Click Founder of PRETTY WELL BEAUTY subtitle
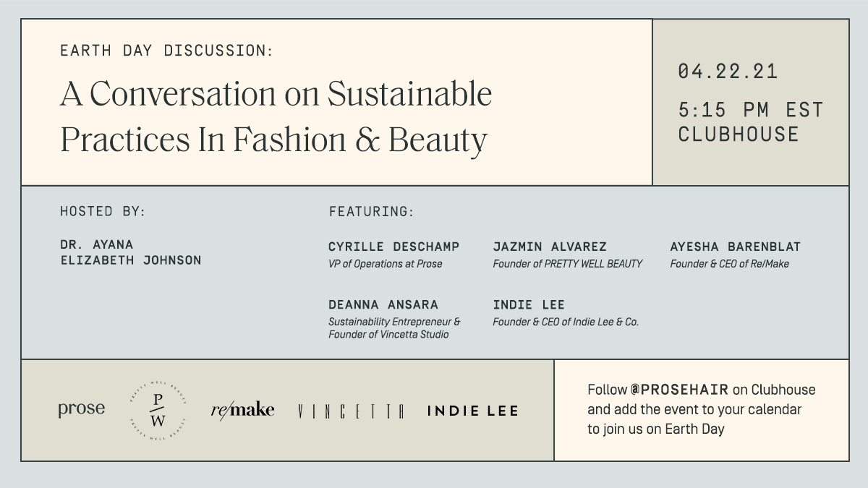 567,264
